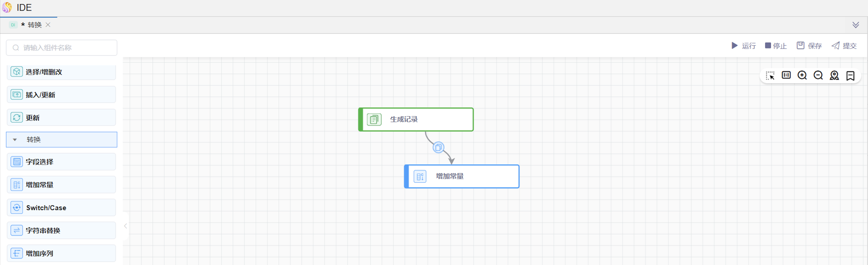
Task: Click the marquee selection tool icon
Action: pos(770,75)
